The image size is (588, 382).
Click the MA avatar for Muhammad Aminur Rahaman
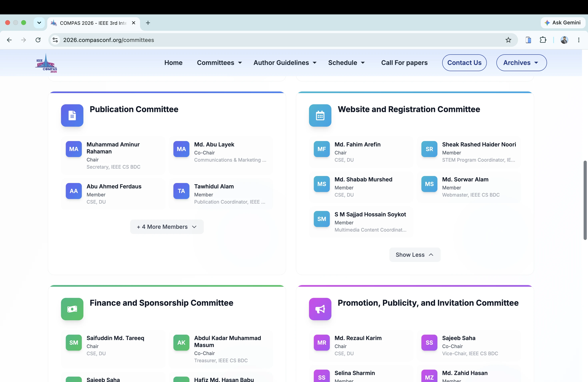[74, 149]
